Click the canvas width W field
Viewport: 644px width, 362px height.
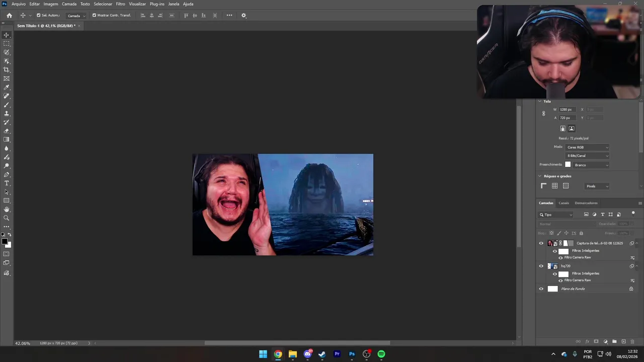(x=568, y=110)
